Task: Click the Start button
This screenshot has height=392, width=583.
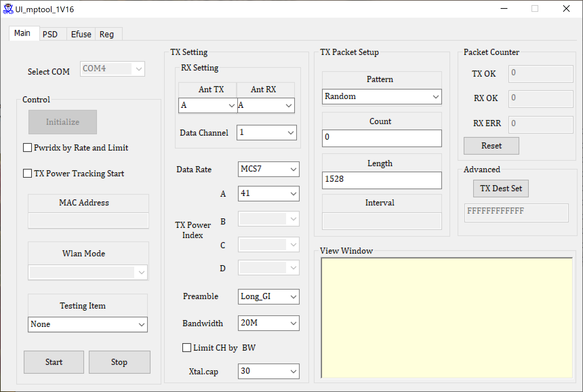Action: (x=54, y=362)
